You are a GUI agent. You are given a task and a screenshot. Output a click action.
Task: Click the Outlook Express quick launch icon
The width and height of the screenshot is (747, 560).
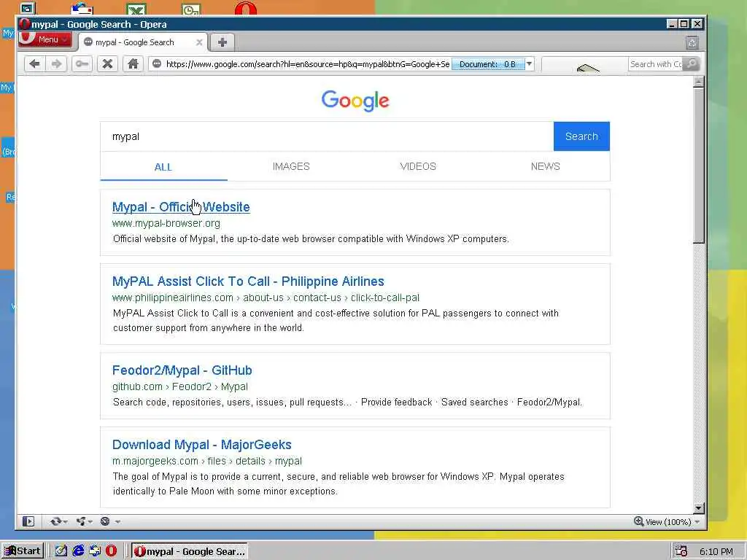pos(95,551)
